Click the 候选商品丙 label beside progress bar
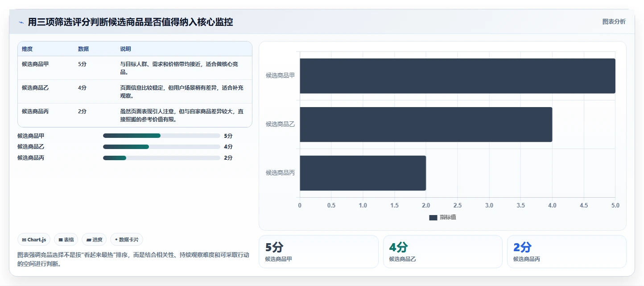 click(x=31, y=158)
